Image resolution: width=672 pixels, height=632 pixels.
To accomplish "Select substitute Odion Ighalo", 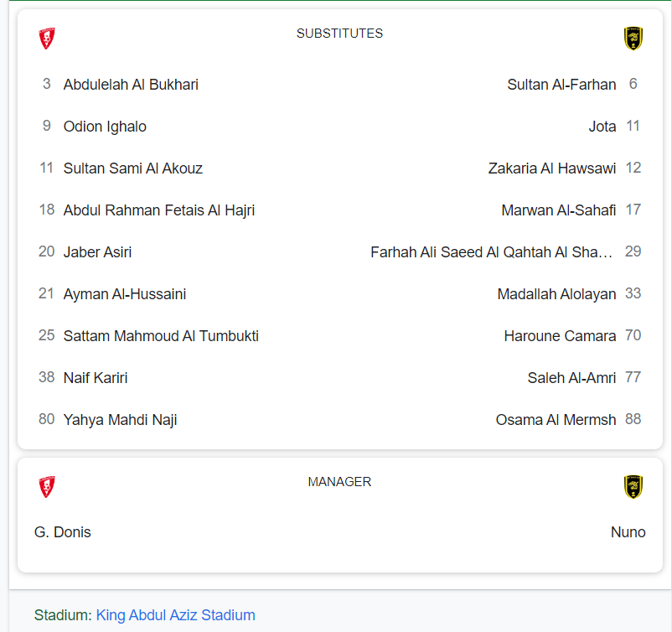I will (105, 127).
